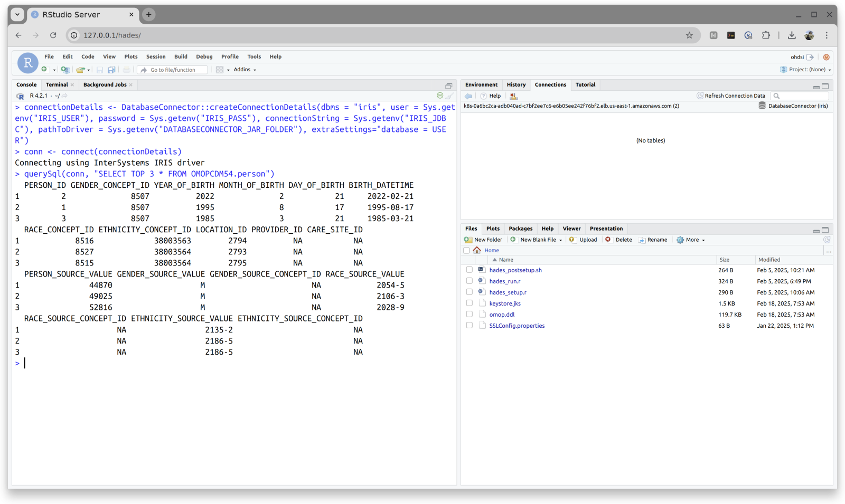
Task: Click the Save all documents icon
Action: point(111,70)
